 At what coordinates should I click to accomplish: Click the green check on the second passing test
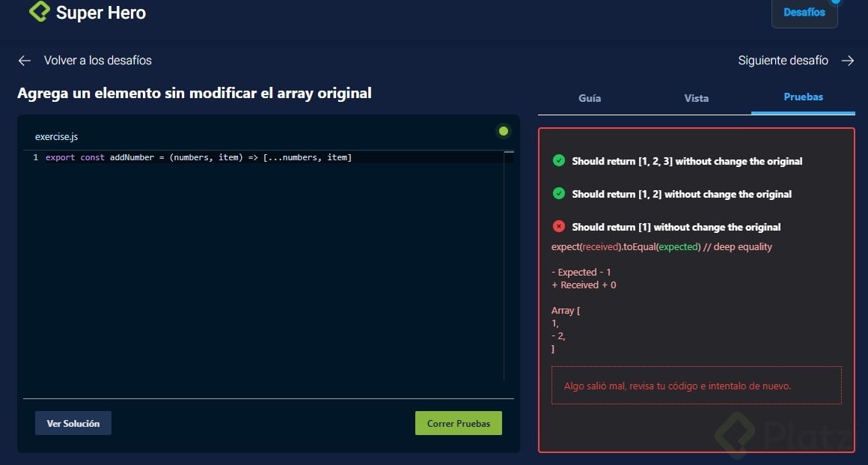pyautogui.click(x=558, y=193)
